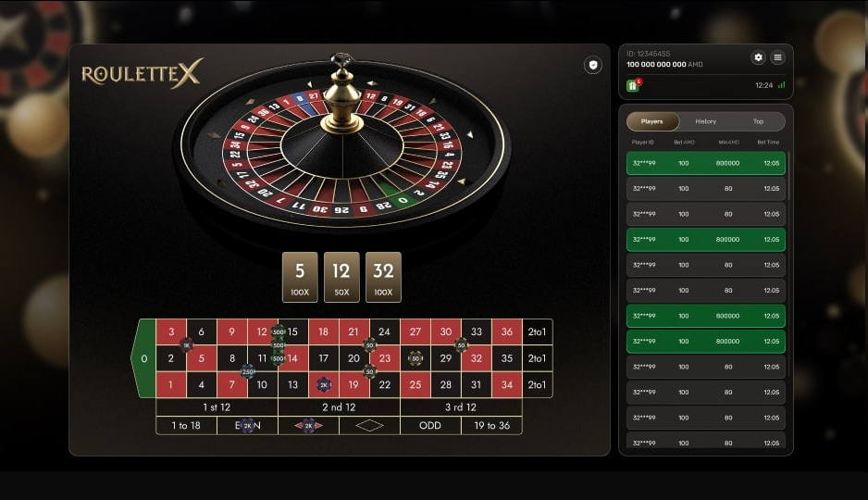Screen dimensions: 868x500
Task: Open the green gift icon
Action: coord(633,86)
